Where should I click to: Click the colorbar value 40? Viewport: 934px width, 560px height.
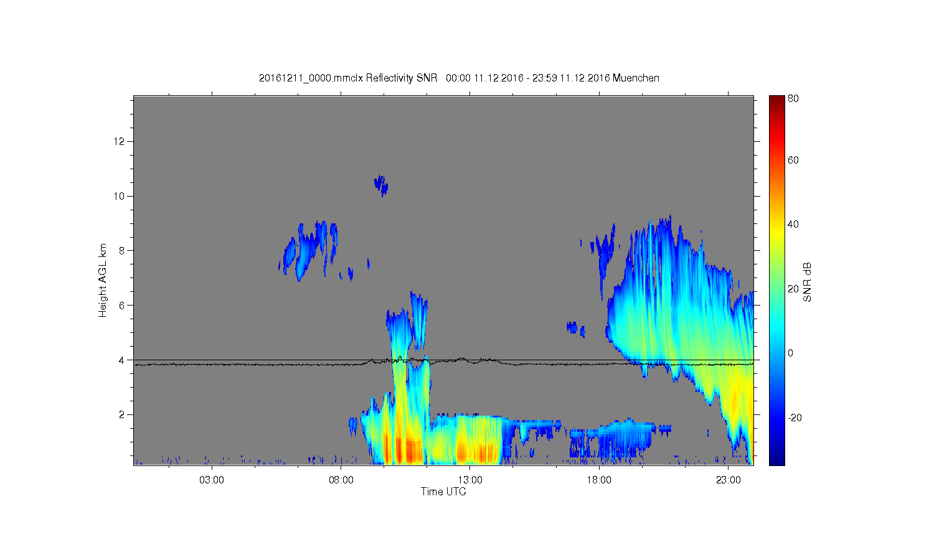click(x=793, y=224)
